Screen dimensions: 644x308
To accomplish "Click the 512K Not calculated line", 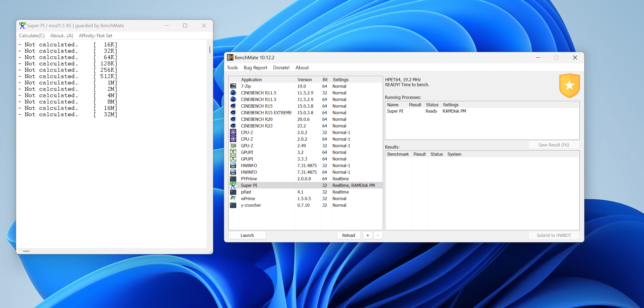I will coord(67,76).
